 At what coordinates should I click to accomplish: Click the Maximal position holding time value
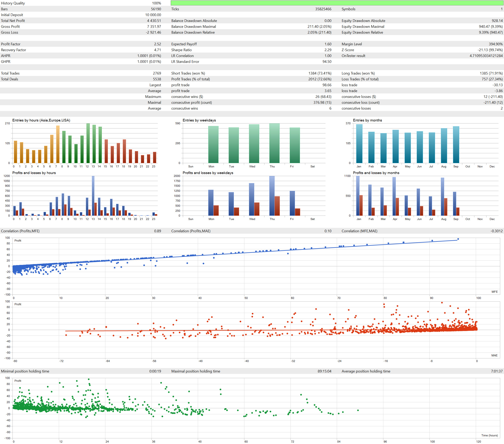[324, 371]
